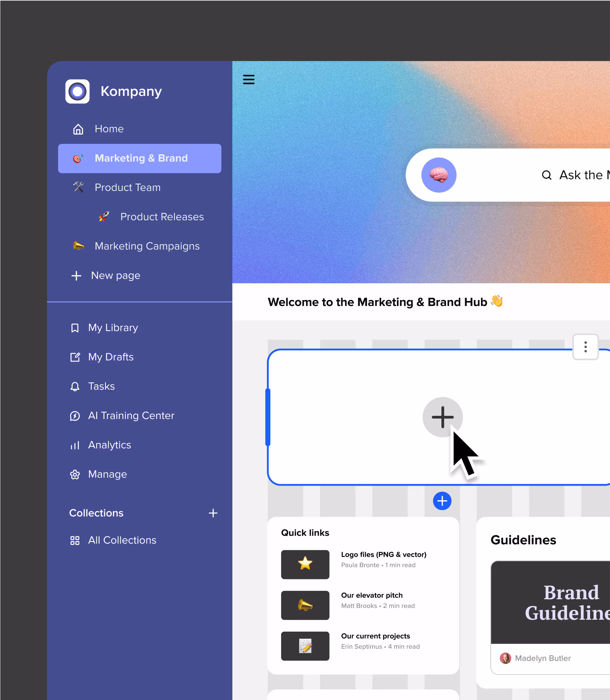This screenshot has width=610, height=700.
Task: Add a new collection with the Collections plus icon
Action: pyautogui.click(x=213, y=513)
